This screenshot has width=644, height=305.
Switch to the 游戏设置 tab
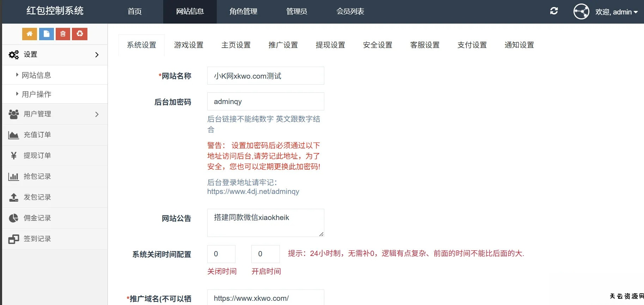(189, 45)
